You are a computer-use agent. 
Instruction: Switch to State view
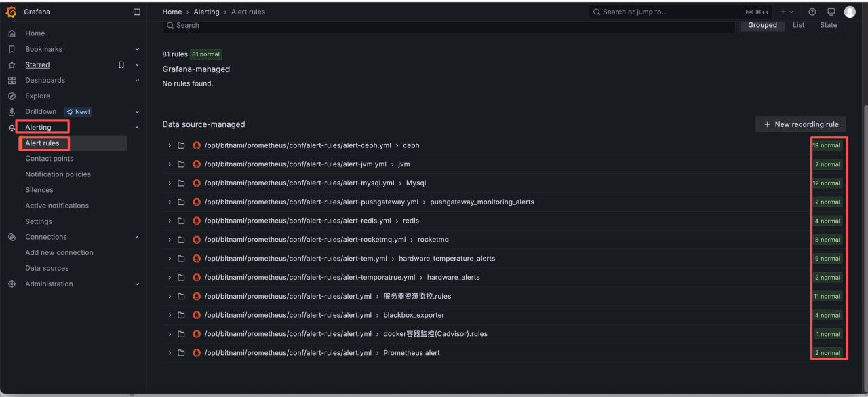click(x=828, y=25)
